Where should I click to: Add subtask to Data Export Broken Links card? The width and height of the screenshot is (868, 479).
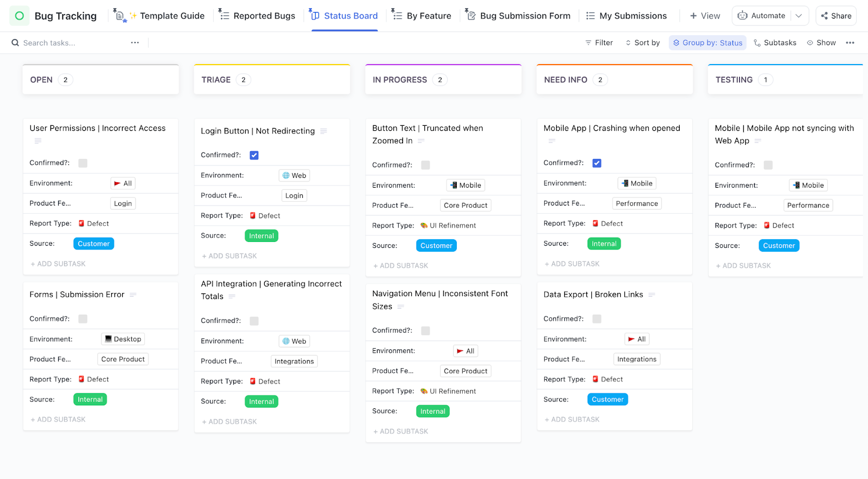click(572, 420)
